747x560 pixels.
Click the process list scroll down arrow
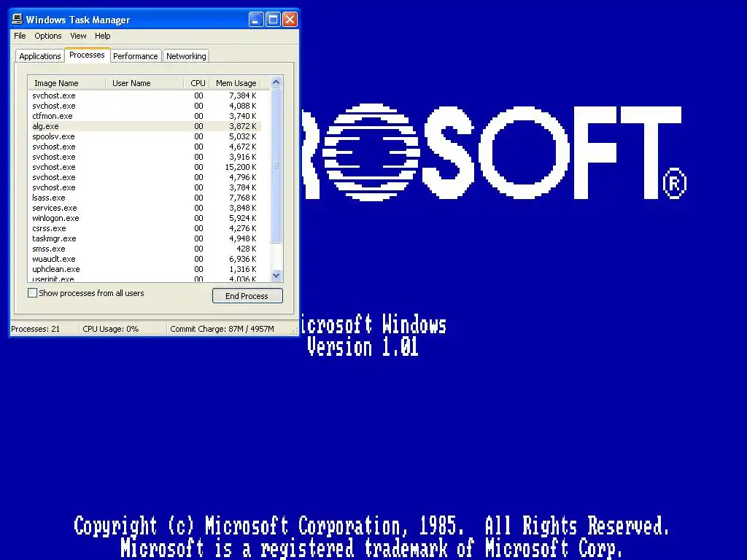(276, 275)
